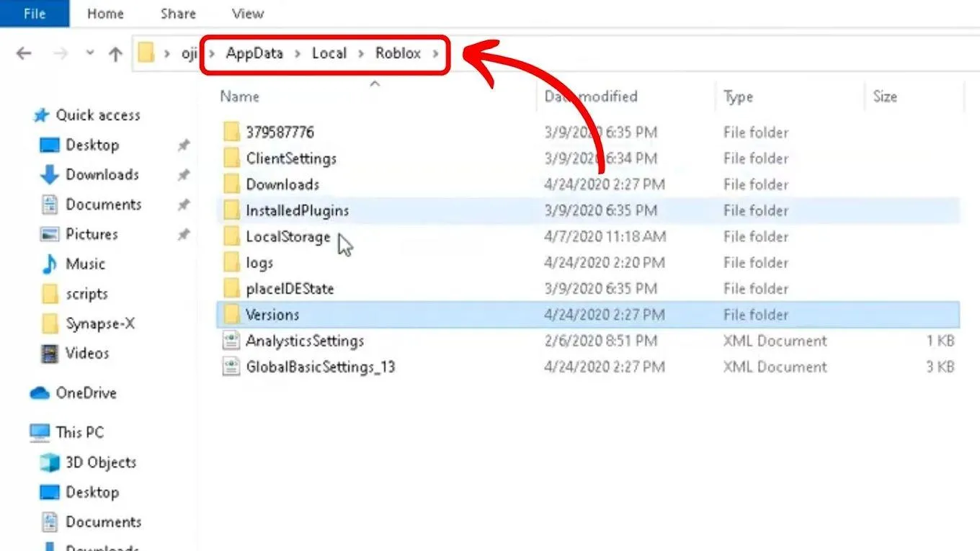Click Local in the address breadcrumb

329,53
